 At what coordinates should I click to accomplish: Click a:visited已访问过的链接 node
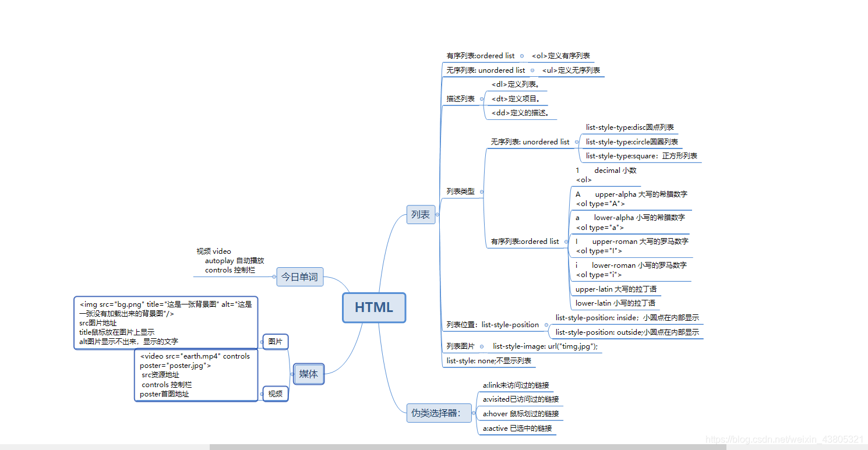[x=521, y=399]
